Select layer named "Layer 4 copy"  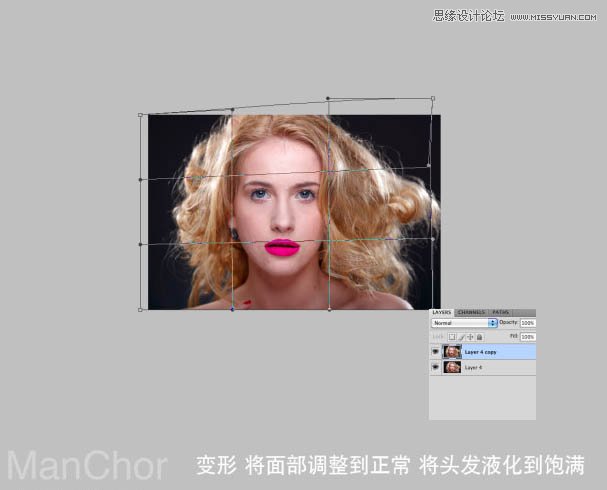(x=483, y=352)
